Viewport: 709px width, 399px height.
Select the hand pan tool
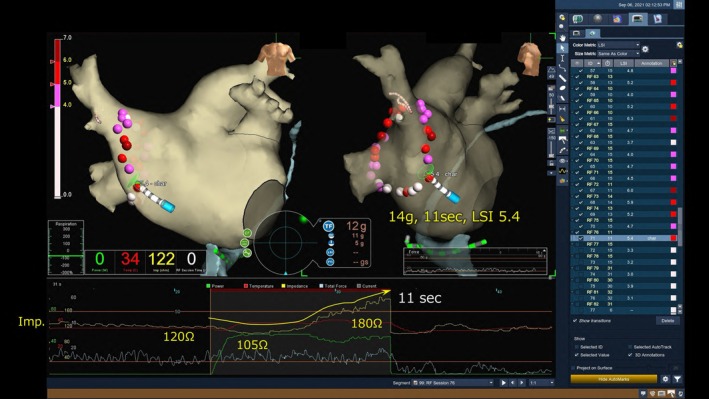click(562, 38)
